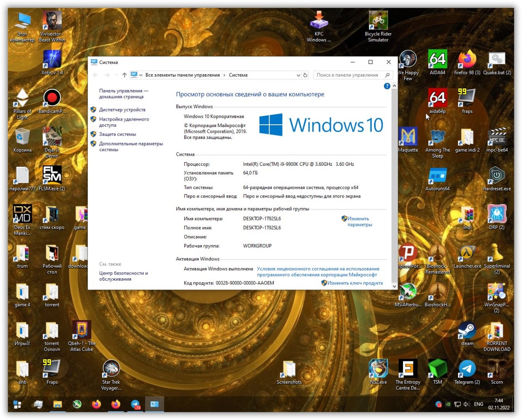Open the Screenshots folder on desktop
522x420 pixels.
pyautogui.click(x=289, y=372)
